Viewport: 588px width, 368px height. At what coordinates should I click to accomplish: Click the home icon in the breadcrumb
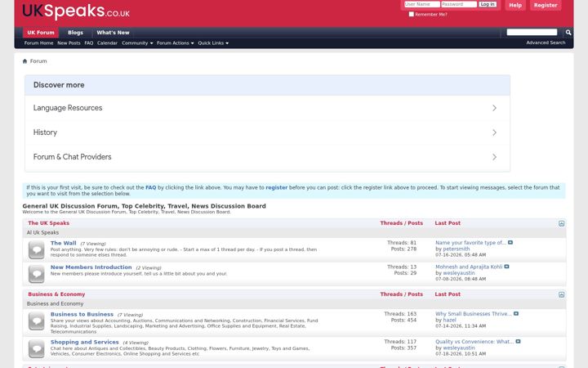click(x=24, y=61)
